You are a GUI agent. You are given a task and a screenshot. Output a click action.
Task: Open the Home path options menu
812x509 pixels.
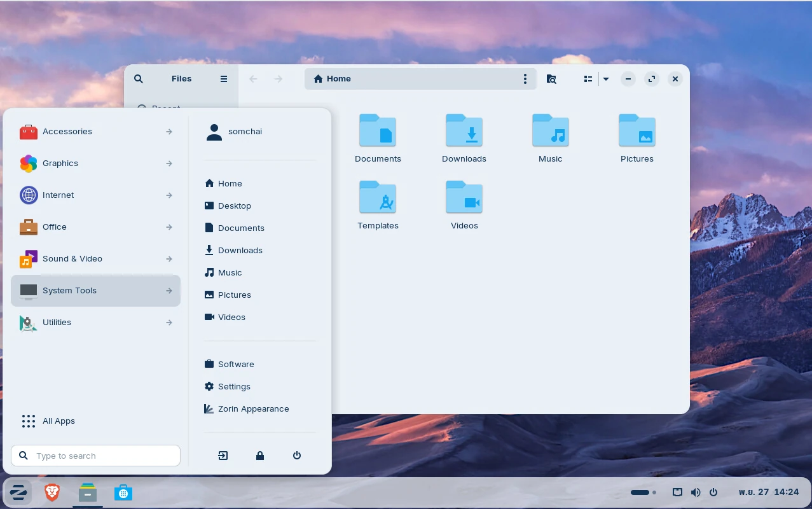coord(525,79)
